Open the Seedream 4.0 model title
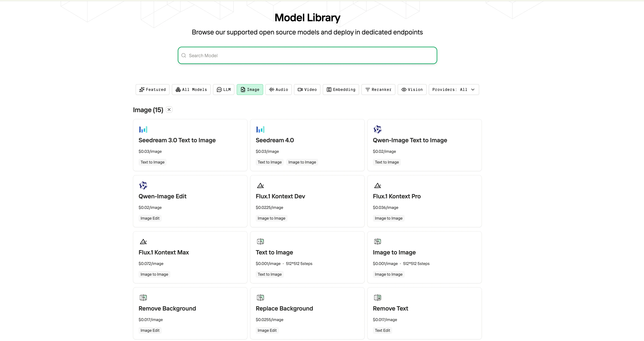The width and height of the screenshot is (644, 341). (x=275, y=140)
